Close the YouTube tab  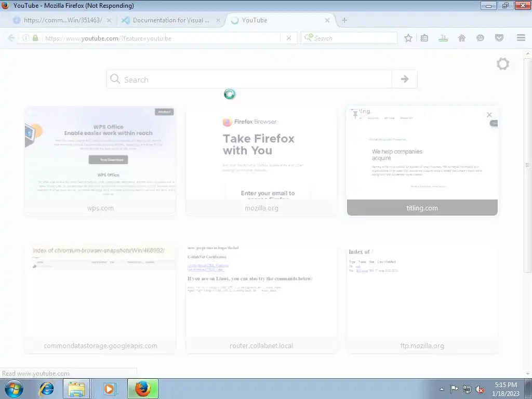point(327,20)
